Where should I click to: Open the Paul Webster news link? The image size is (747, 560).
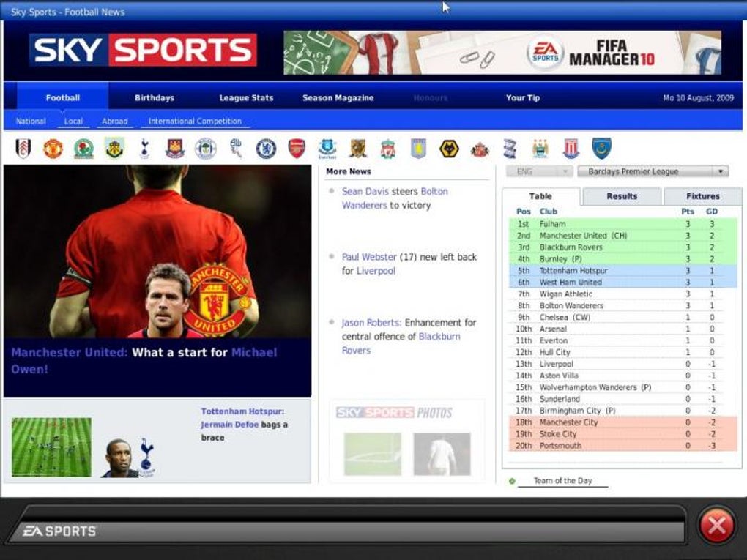[369, 257]
